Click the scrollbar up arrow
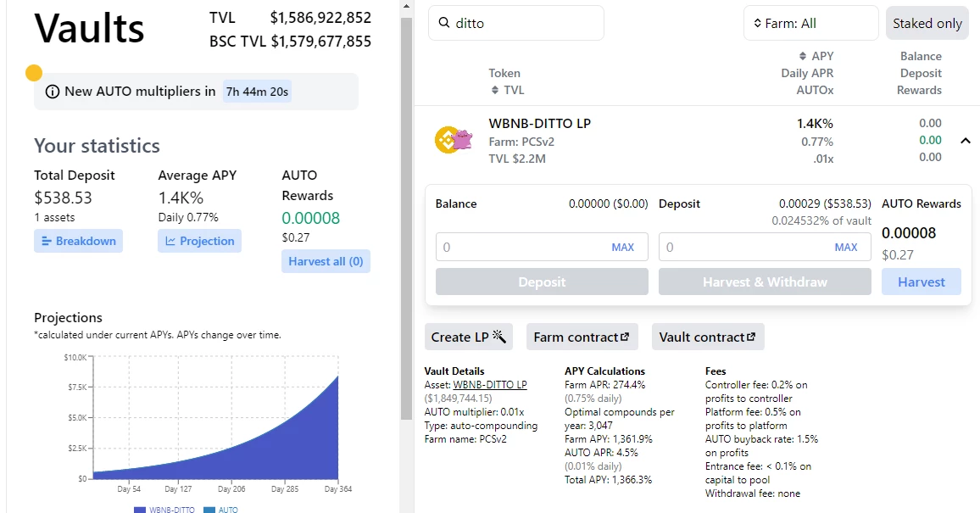Viewport: 980px width, 513px height. point(406,6)
